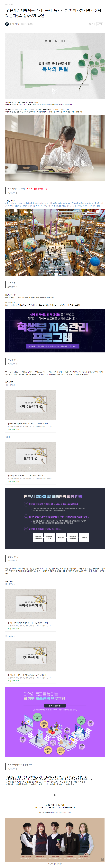Open the man reading in library photo

click(x=55, y=148)
